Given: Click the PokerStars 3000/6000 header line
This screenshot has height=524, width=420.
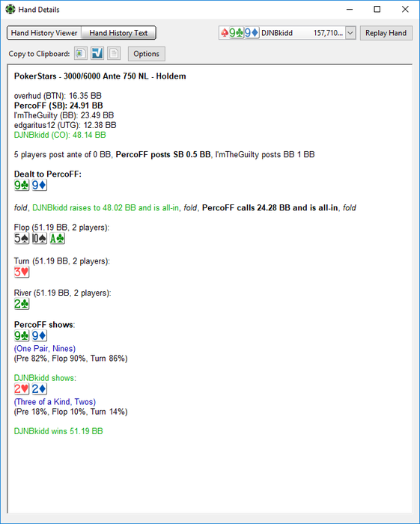Looking at the screenshot, I should coord(100,76).
